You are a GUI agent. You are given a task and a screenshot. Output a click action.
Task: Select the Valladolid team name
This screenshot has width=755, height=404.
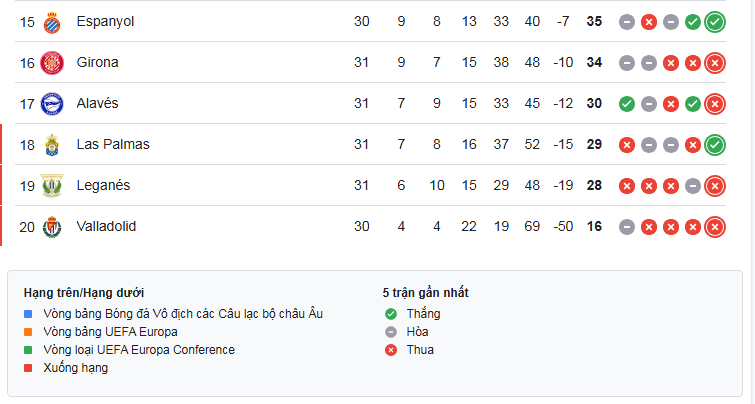click(x=106, y=226)
